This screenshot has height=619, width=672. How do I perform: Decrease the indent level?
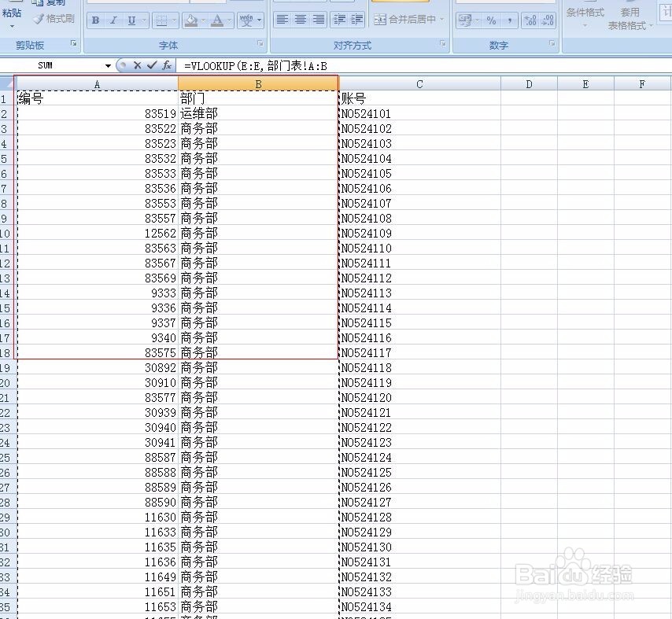339,20
